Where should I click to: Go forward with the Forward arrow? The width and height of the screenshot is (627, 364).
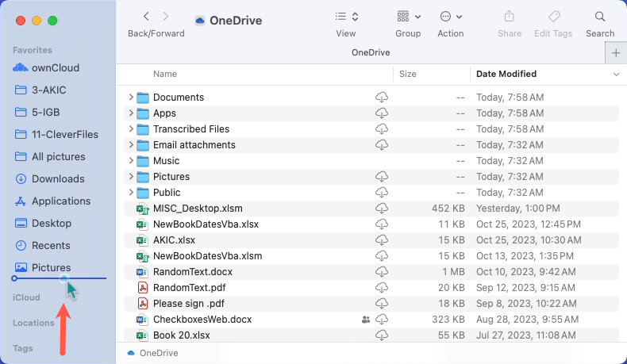point(166,17)
